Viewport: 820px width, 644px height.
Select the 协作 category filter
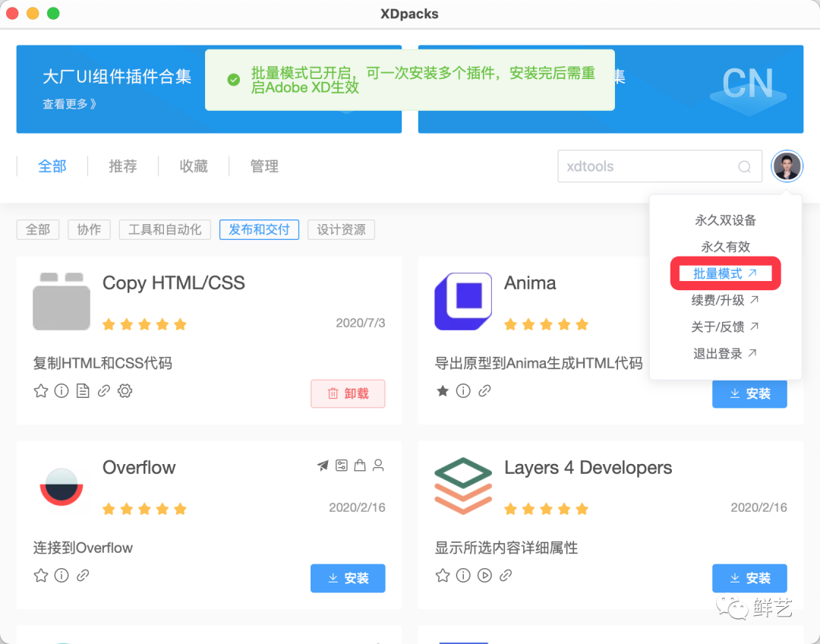[89, 229]
